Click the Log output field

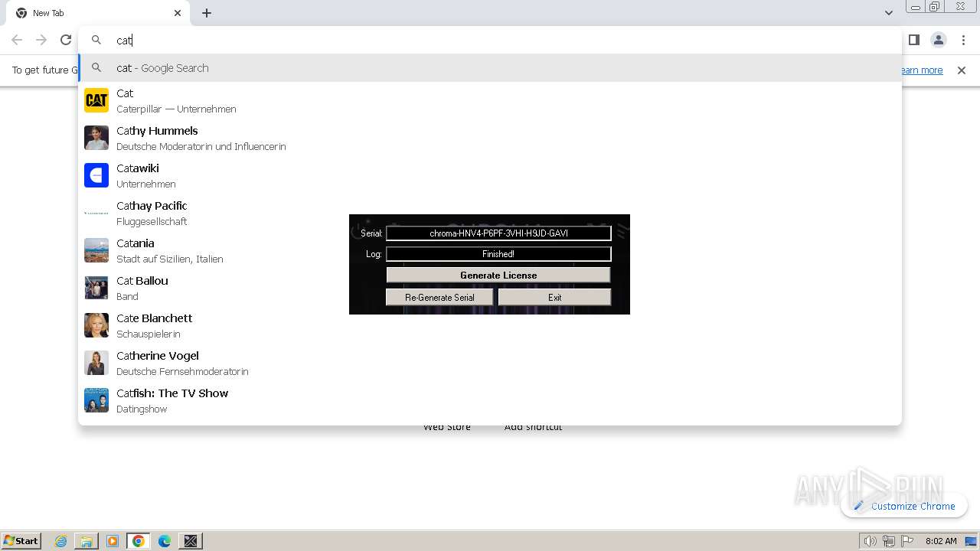[498, 253]
